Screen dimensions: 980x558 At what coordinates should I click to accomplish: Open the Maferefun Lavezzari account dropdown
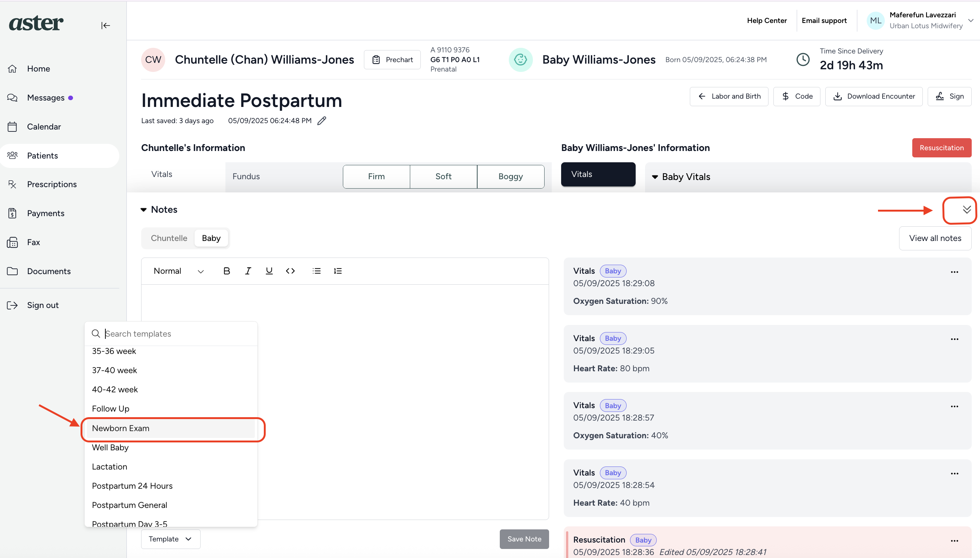point(971,20)
